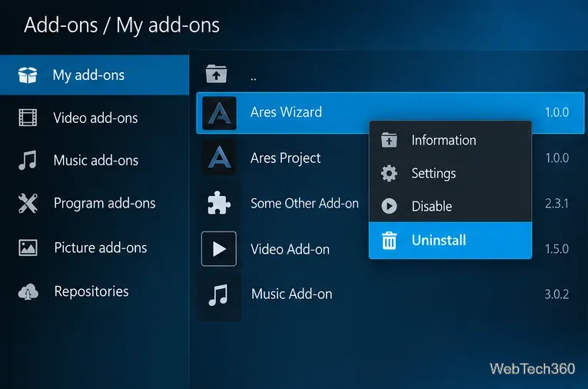This screenshot has width=588, height=389.
Task: Click the Ares Wizard logo thumbnail
Action: 219,113
